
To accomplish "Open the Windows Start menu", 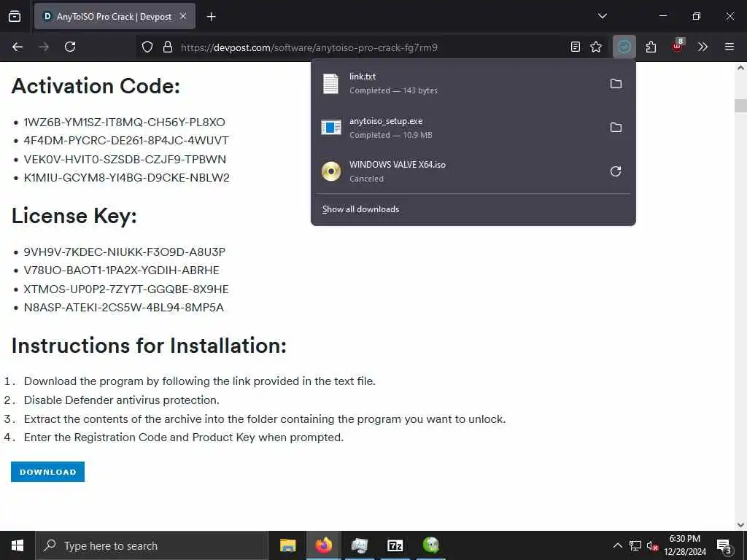I will point(18,545).
